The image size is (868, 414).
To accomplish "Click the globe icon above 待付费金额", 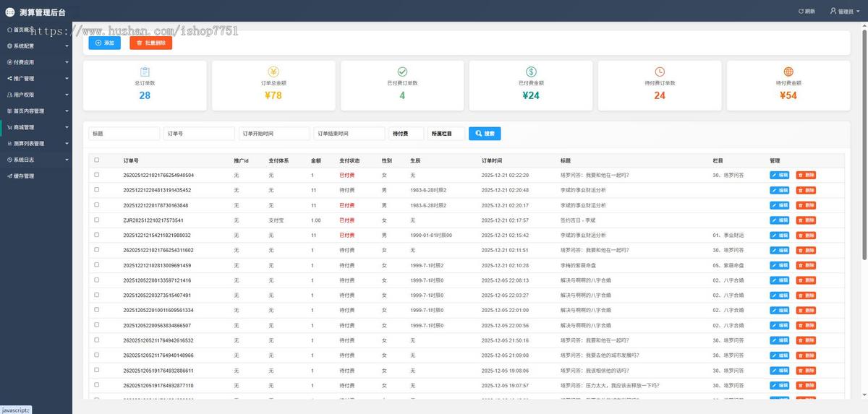I will (788, 72).
